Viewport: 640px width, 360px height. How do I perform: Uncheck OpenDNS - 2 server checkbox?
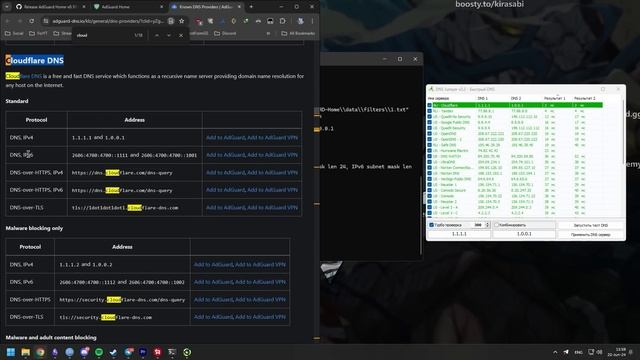point(429,139)
